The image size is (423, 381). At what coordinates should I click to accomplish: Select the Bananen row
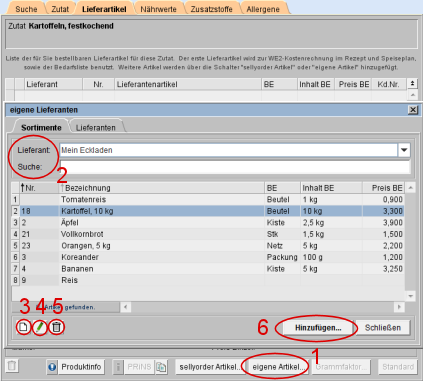[x=208, y=269]
